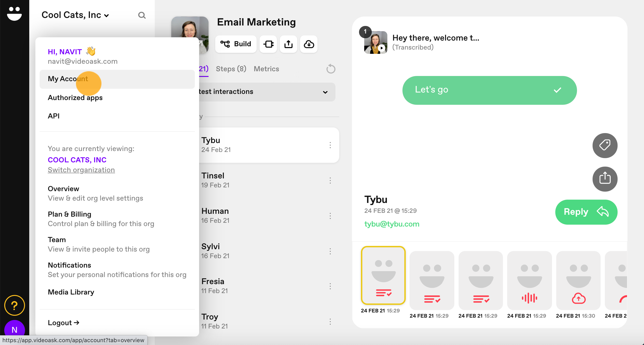
Task: Click the Build flow button
Action: [236, 44]
